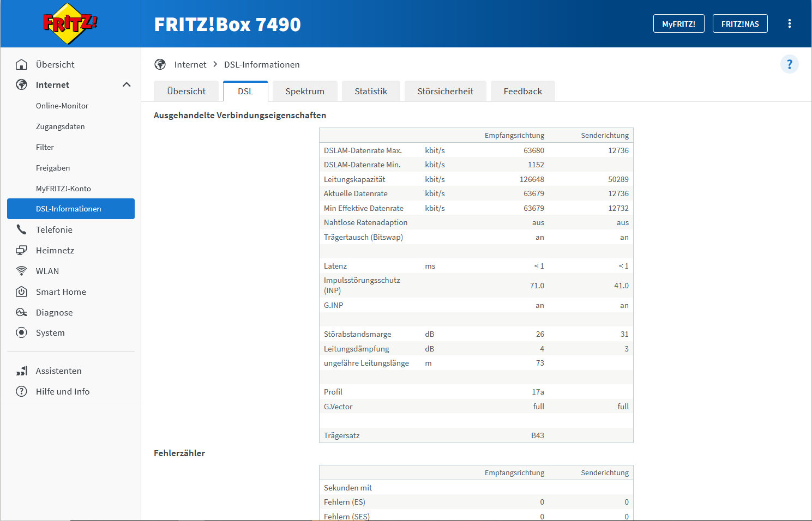Viewport: 812px width, 521px height.
Task: Click the Internet globe icon in sidebar
Action: pos(21,84)
